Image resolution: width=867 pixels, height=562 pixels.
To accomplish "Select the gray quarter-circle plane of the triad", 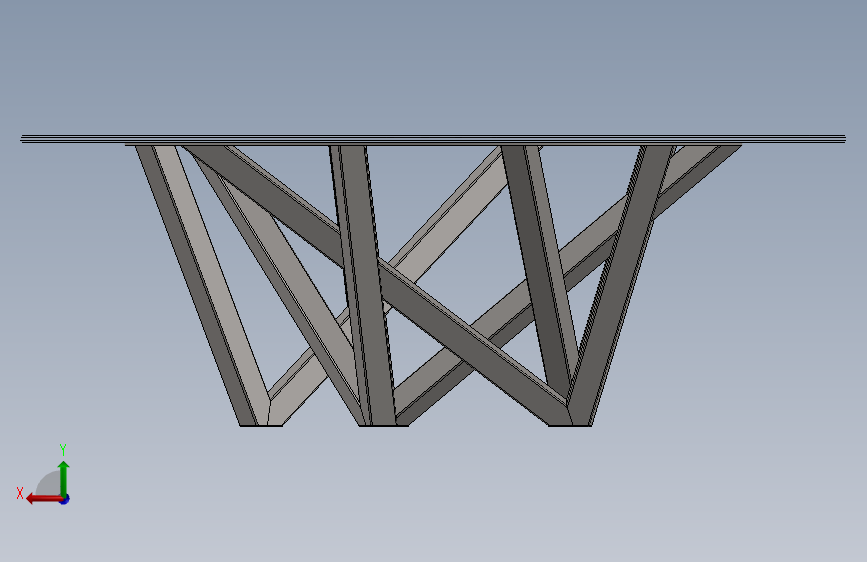I will click(x=49, y=484).
